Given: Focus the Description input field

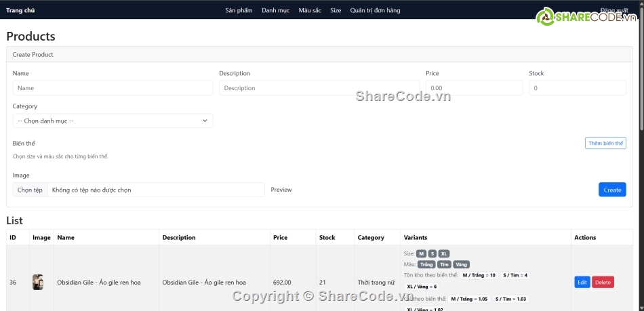Looking at the screenshot, I should click(x=319, y=88).
